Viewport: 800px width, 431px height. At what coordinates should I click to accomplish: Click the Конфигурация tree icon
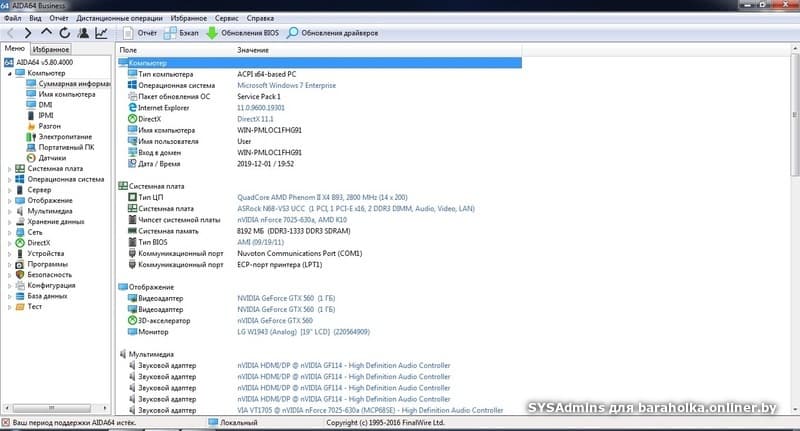click(20, 286)
